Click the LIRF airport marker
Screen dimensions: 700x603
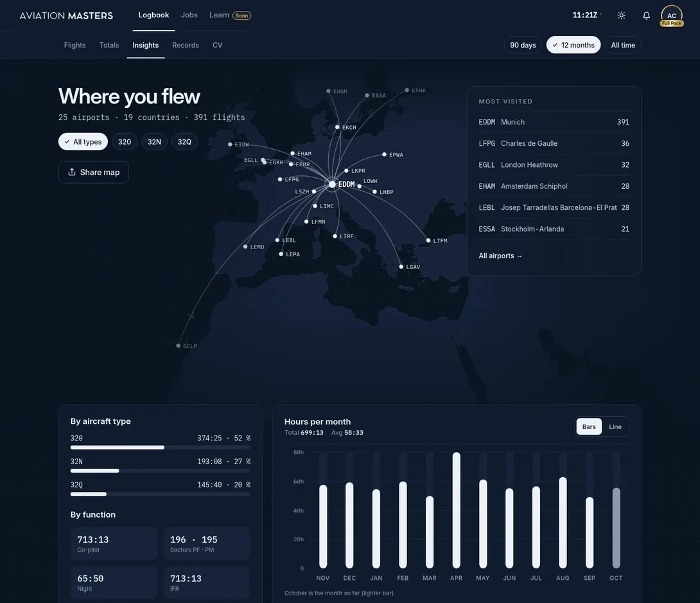click(335, 236)
